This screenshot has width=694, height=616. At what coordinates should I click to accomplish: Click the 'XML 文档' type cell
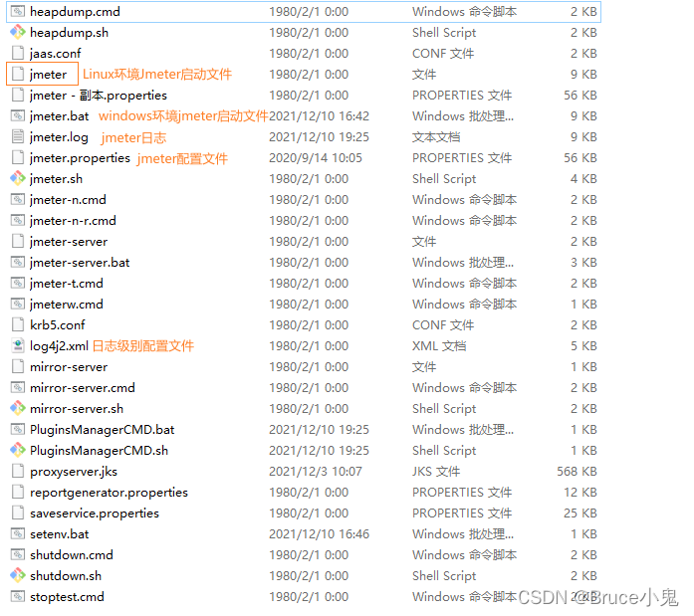point(439,345)
